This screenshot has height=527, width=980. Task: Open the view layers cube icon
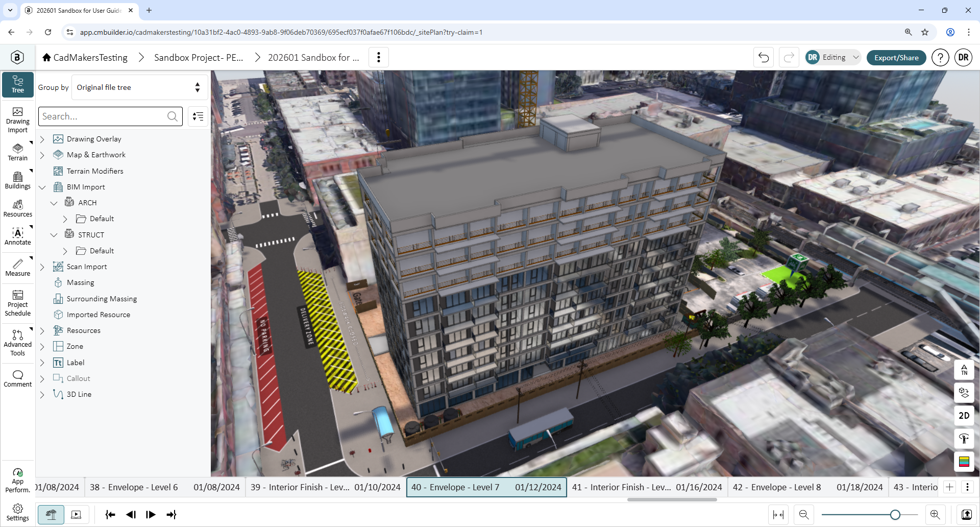point(964,393)
